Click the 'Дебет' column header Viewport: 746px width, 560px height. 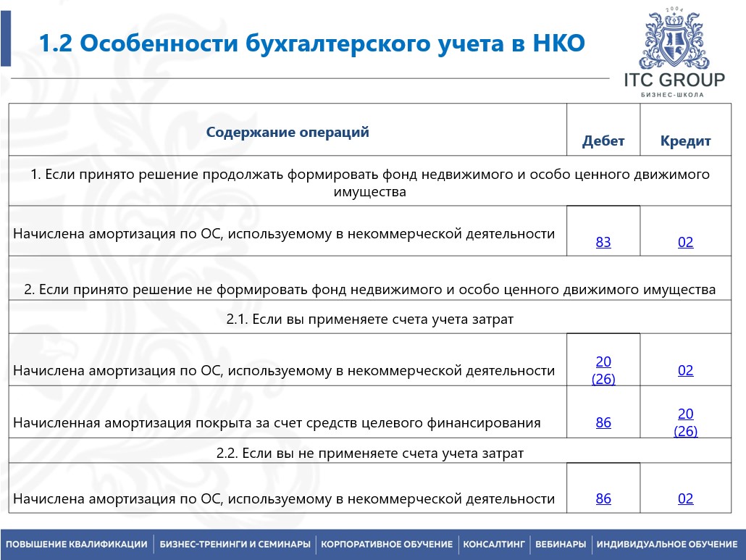603,141
